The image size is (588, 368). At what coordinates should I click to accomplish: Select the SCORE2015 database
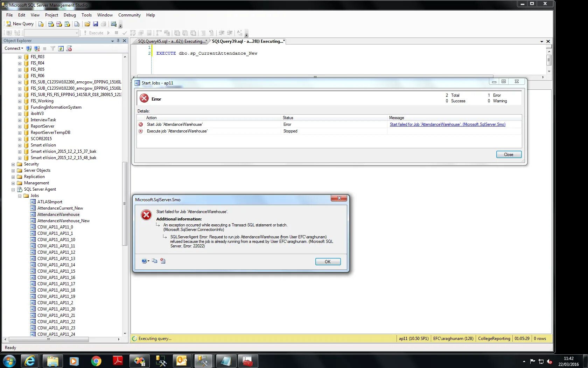tap(41, 139)
